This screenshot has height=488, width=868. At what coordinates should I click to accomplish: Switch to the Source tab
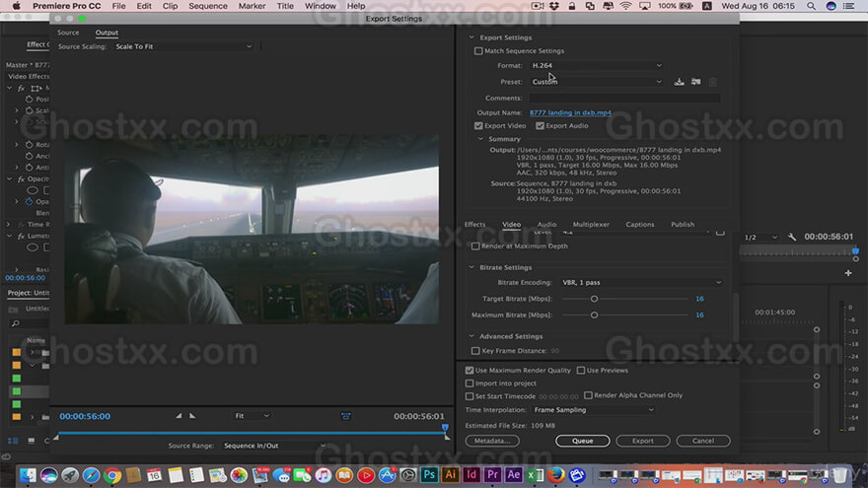(68, 33)
